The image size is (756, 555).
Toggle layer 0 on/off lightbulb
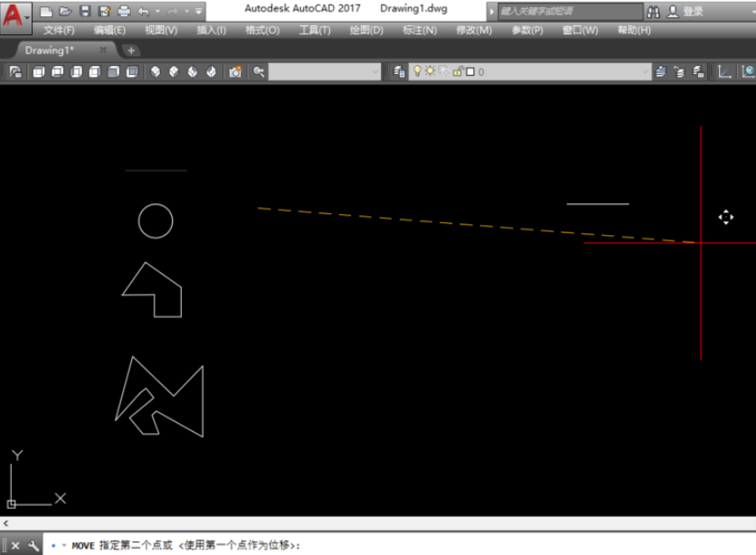418,71
